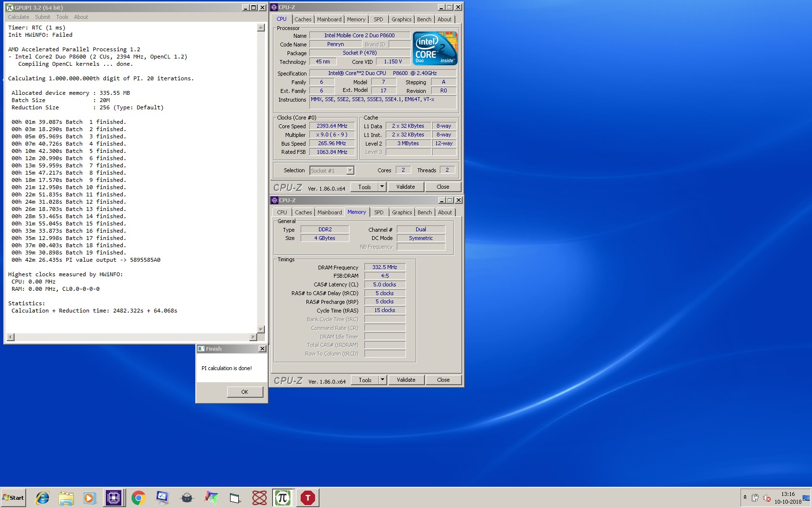Image resolution: width=812 pixels, height=508 pixels.
Task: Open the Submit menu in GPUPI
Action: 43,17
